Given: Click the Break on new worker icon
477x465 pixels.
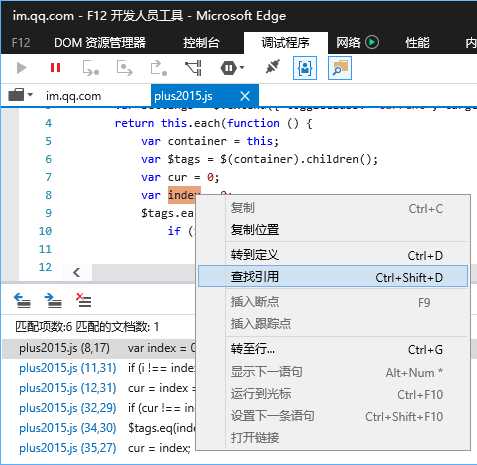Looking at the screenshot, I should tap(193, 68).
